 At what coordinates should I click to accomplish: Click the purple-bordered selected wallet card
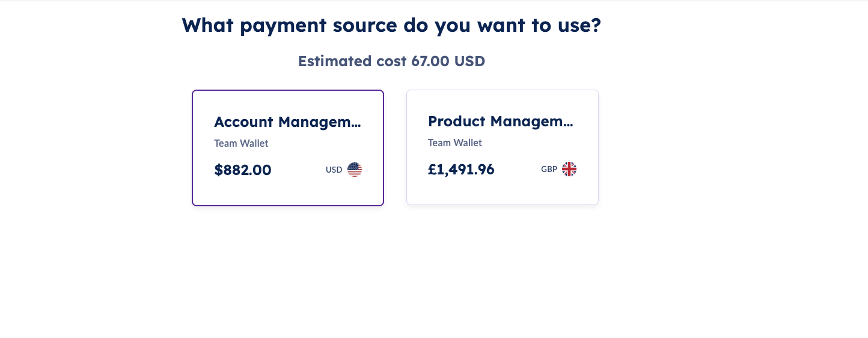(288, 148)
